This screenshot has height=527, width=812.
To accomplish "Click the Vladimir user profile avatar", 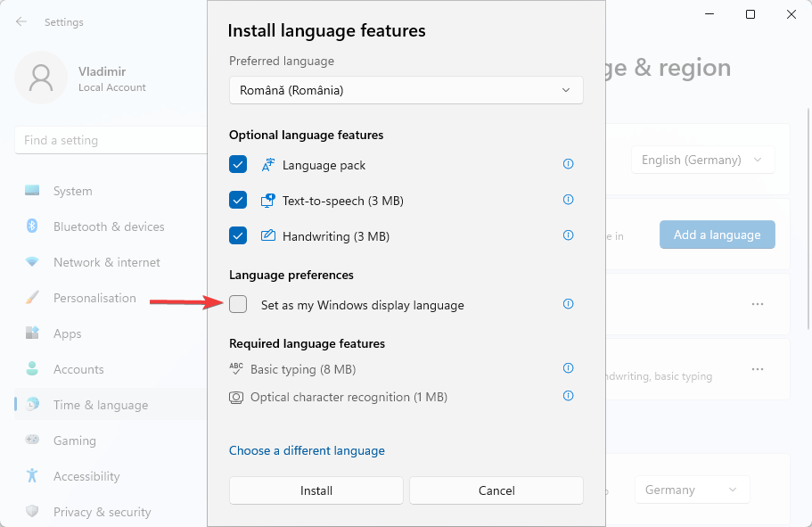I will 41,78.
